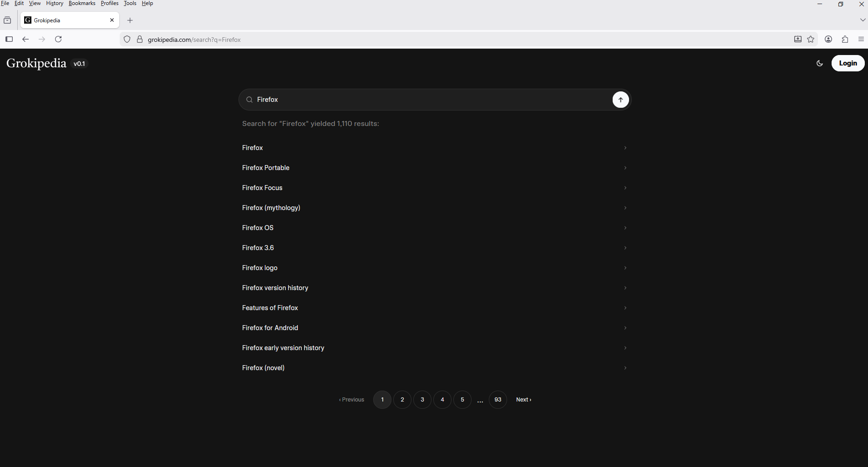Open Firefox early version history result

[x=435, y=348]
